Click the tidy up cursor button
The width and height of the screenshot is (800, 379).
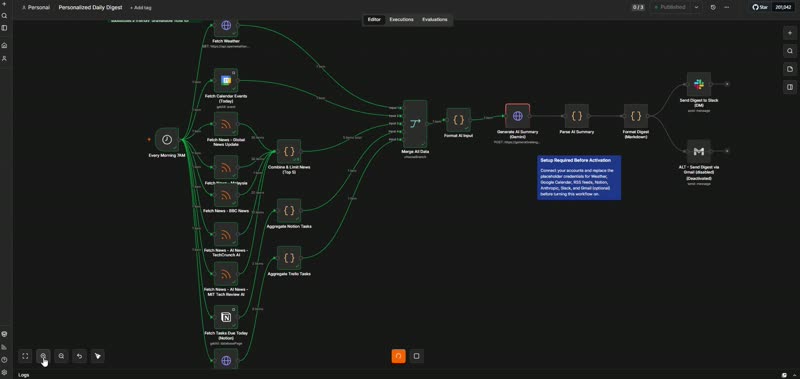point(97,356)
